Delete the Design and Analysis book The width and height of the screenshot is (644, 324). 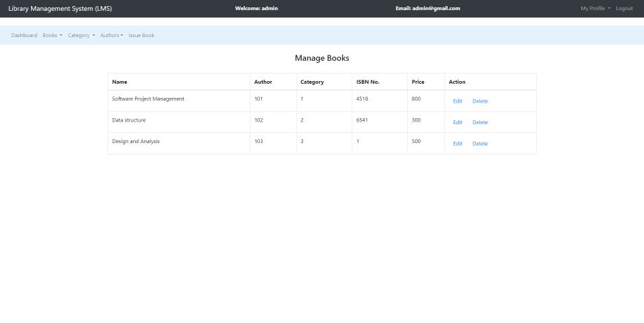(x=480, y=144)
